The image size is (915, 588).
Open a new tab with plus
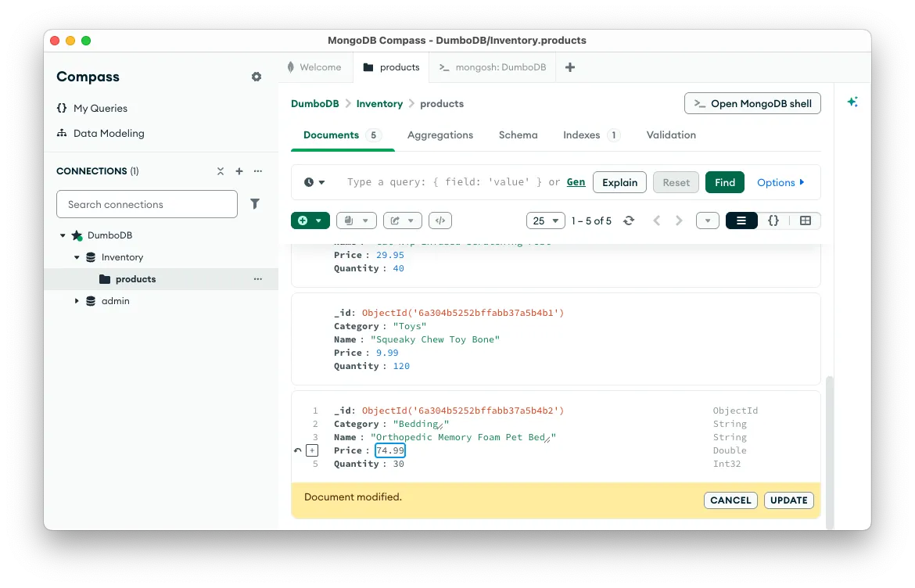570,67
